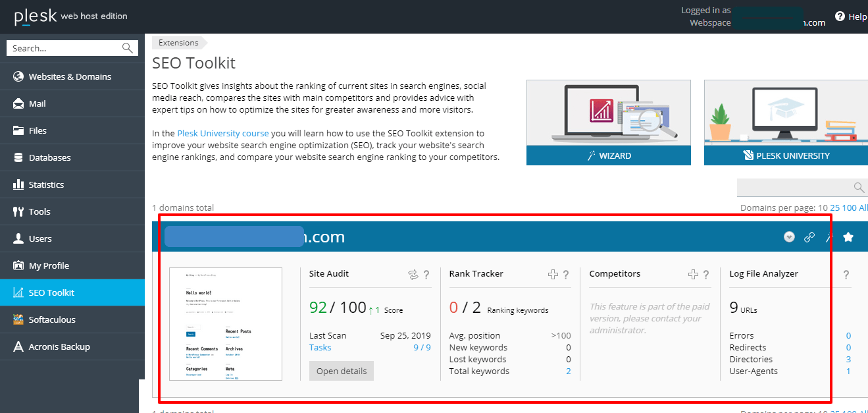Click the database stack icon beside Databases
The height and width of the screenshot is (413, 868).
(18, 157)
